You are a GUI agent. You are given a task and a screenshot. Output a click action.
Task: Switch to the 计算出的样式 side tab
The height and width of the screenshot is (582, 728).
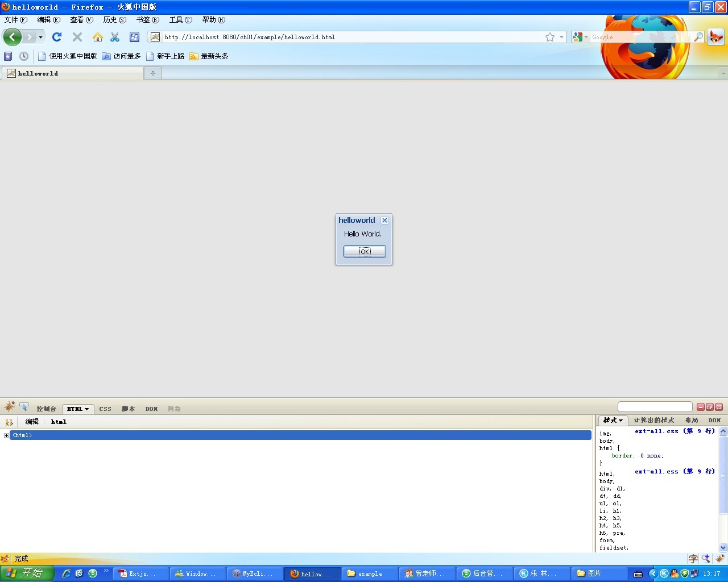coord(654,421)
